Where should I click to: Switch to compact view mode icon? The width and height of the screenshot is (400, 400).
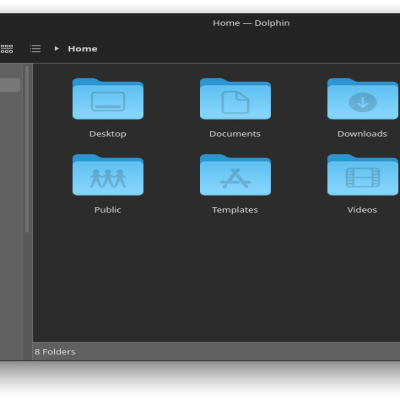pyautogui.click(x=7, y=49)
